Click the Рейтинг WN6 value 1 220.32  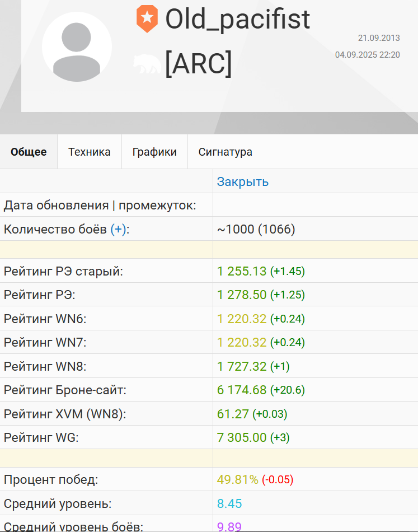(x=242, y=319)
